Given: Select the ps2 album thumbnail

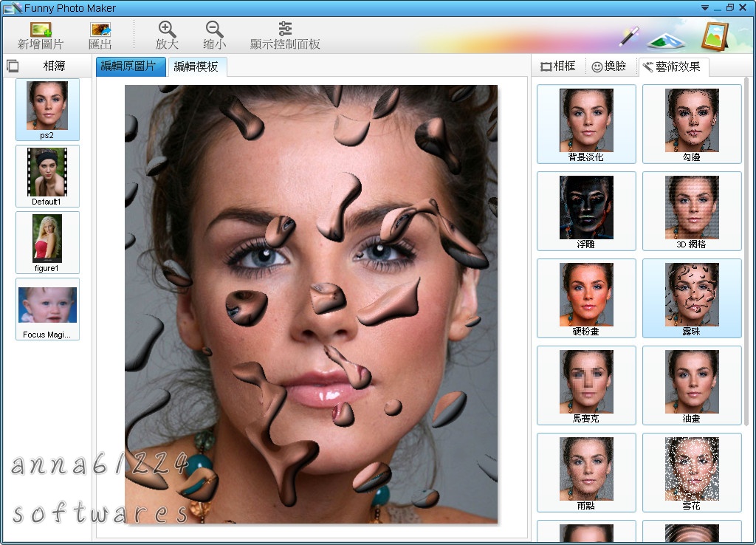Looking at the screenshot, I should tap(47, 110).
